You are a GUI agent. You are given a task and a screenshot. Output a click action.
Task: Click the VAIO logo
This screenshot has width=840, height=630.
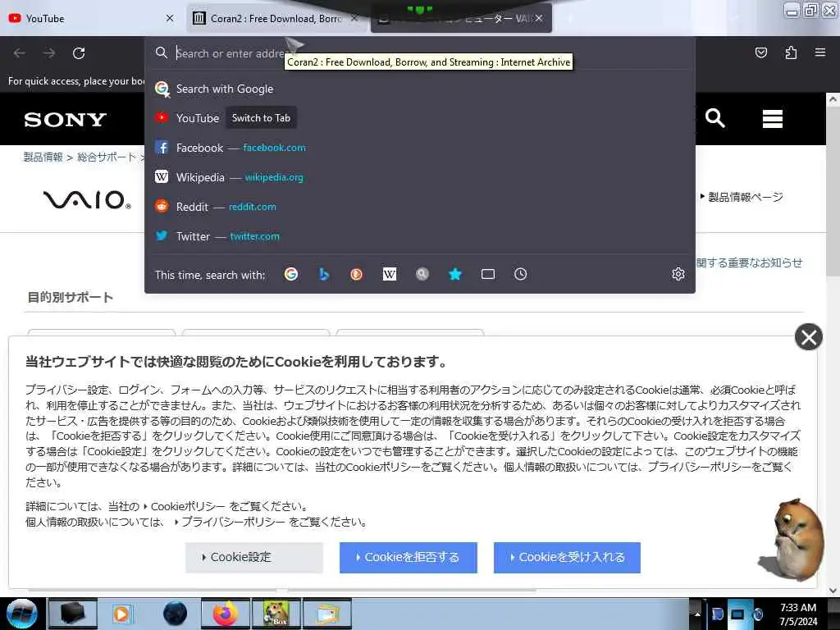pos(87,199)
